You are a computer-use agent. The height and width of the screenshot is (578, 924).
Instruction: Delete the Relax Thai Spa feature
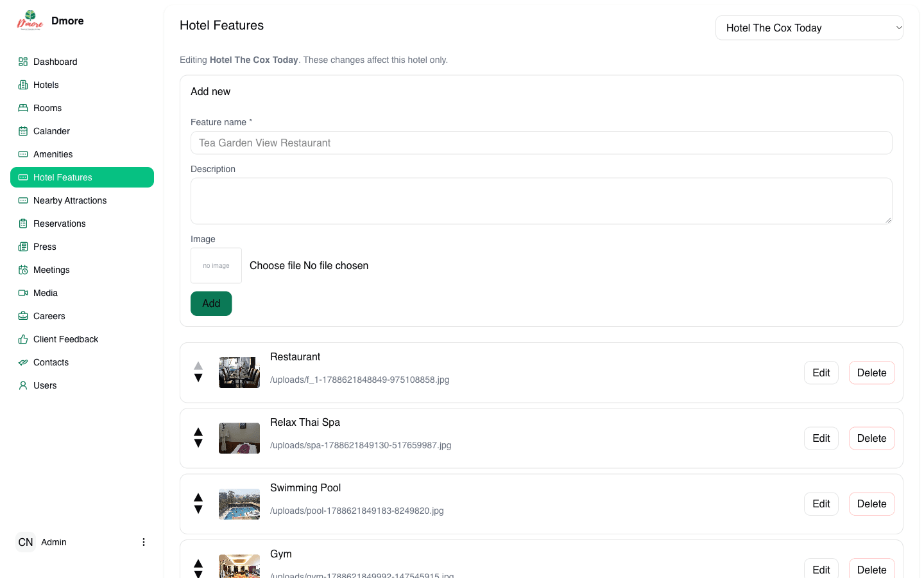tap(871, 438)
